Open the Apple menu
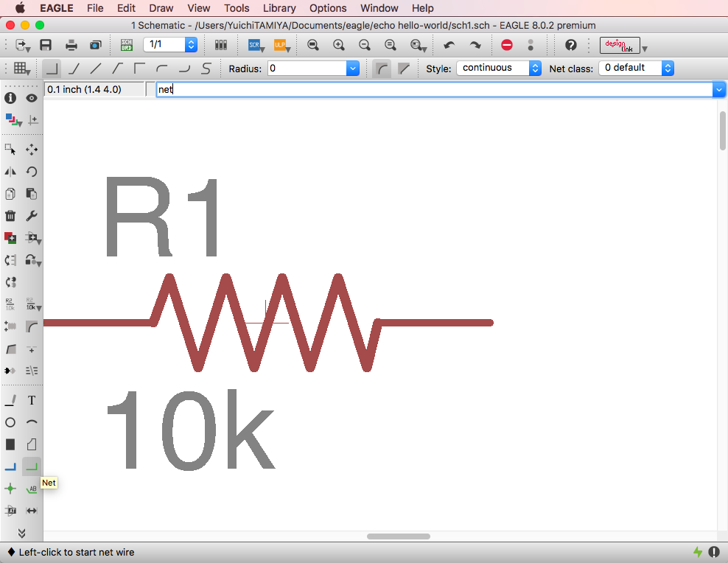 20,8
